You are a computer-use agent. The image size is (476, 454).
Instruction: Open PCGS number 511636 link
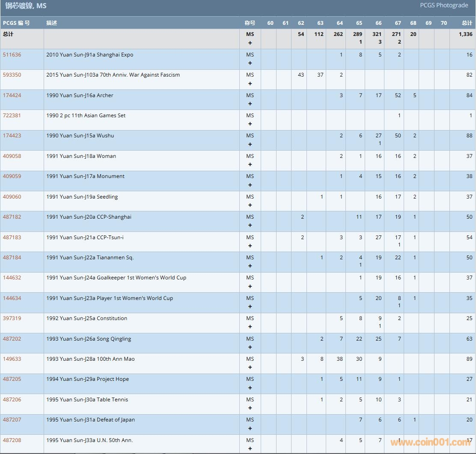point(12,55)
